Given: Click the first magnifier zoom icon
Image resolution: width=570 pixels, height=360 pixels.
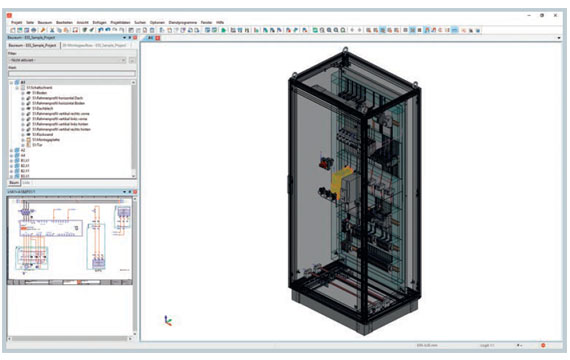Looking at the screenshot, I should coord(322,30).
